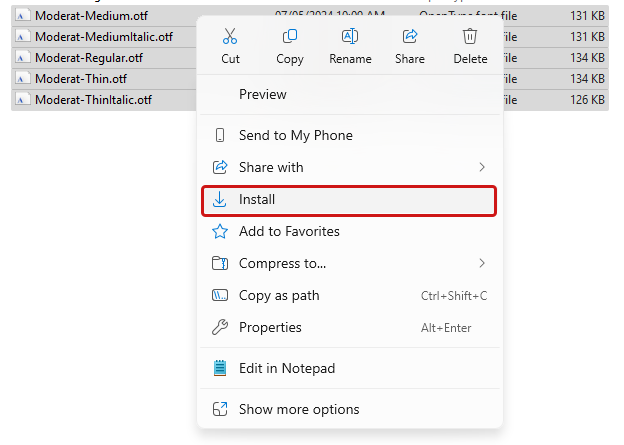Expand Share with chevron arrow
This screenshot has width=624, height=445.
(x=482, y=167)
